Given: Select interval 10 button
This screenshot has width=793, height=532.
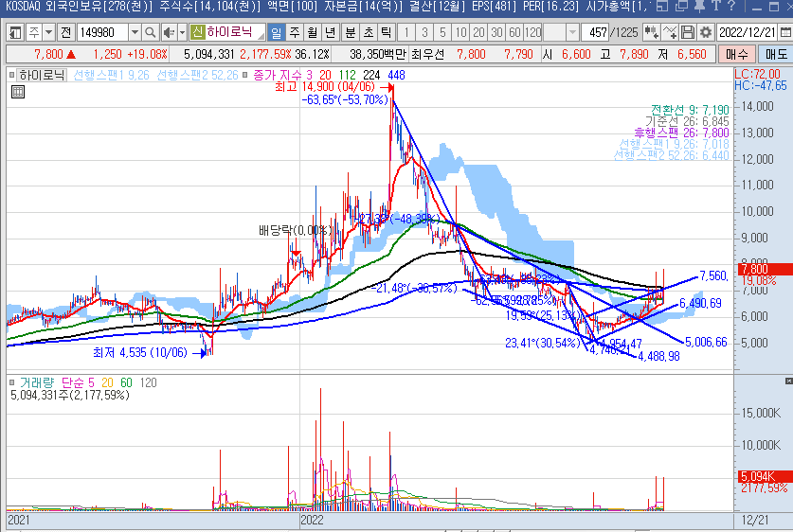Looking at the screenshot, I should (460, 33).
